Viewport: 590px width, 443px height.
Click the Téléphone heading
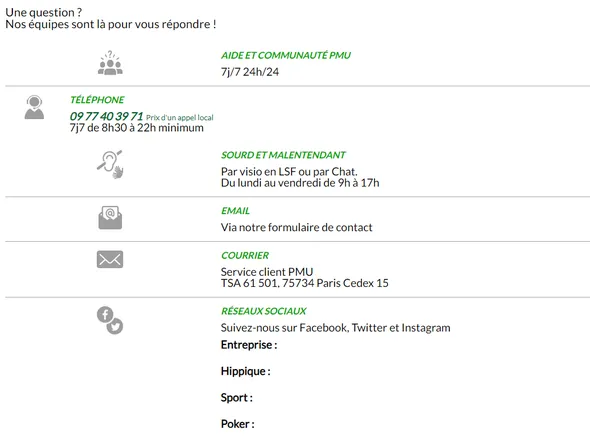click(x=97, y=100)
